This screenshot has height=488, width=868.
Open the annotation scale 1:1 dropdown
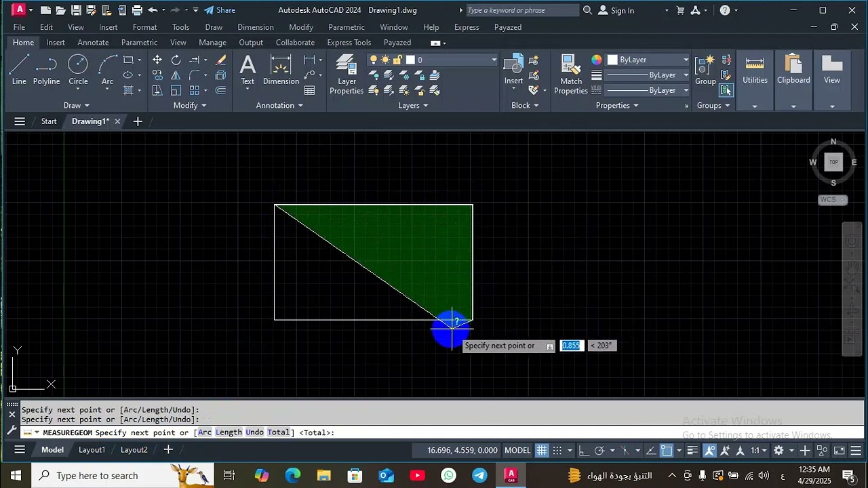[759, 450]
